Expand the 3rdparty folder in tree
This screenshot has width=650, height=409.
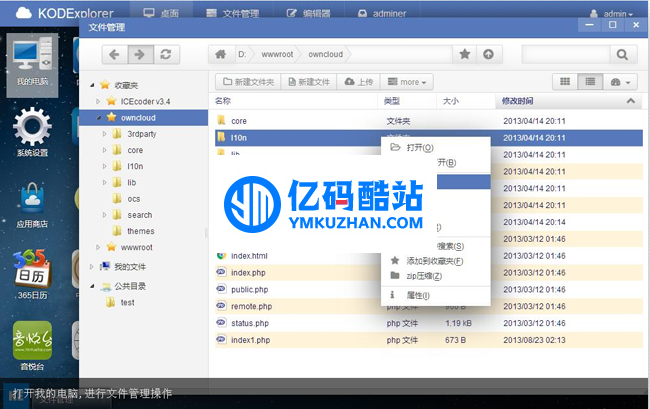pos(104,134)
